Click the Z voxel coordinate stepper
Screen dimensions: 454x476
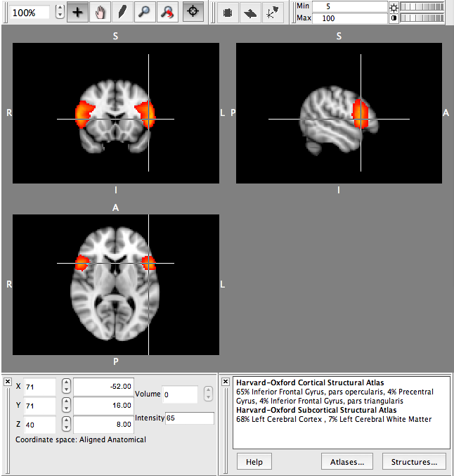66,425
